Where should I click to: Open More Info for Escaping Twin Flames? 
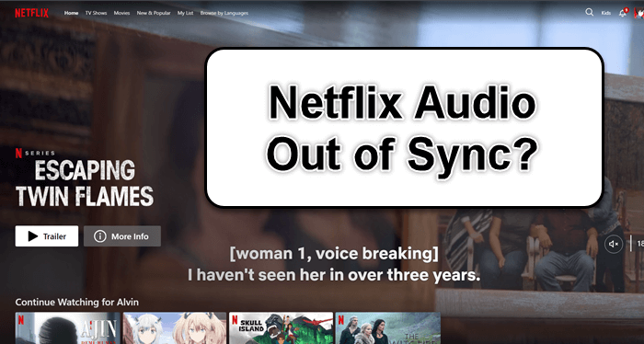tap(122, 236)
